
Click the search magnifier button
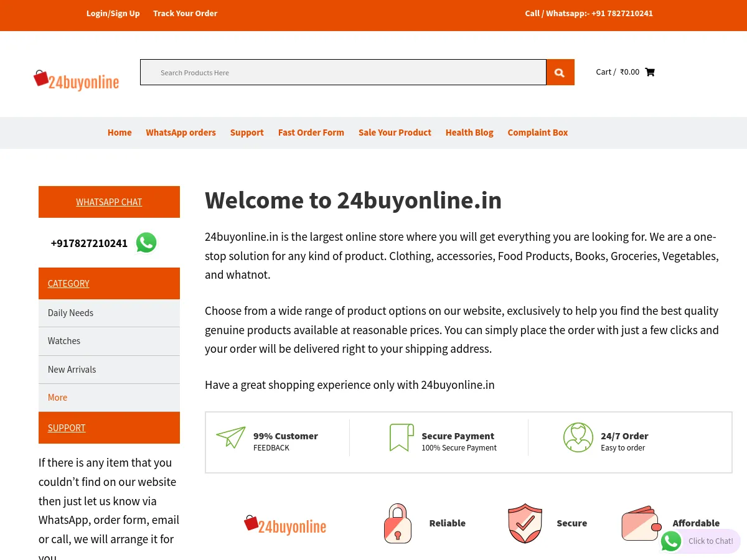tap(558, 72)
